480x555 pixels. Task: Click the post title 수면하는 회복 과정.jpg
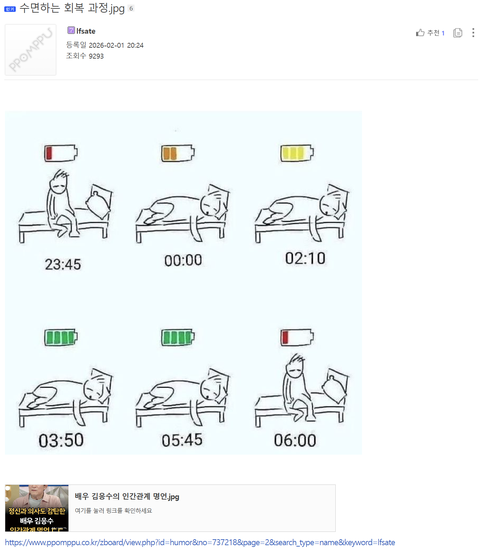tap(72, 8)
